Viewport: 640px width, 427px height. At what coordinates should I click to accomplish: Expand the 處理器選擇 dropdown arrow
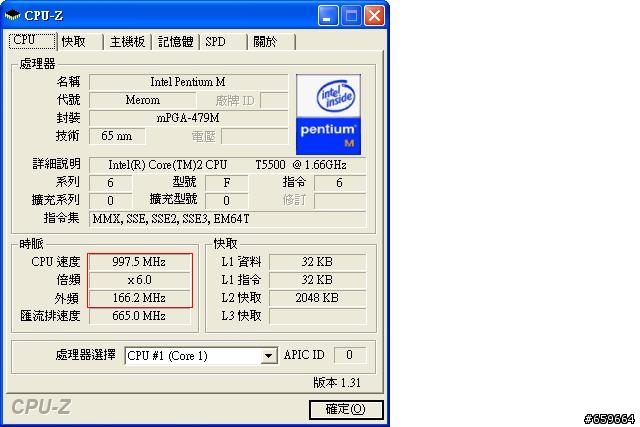coord(268,356)
